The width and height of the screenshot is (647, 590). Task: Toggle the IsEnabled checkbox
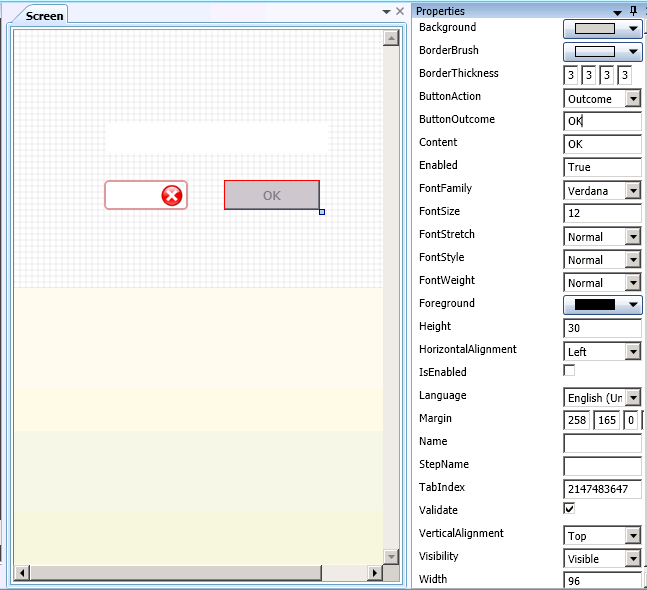tap(570, 371)
